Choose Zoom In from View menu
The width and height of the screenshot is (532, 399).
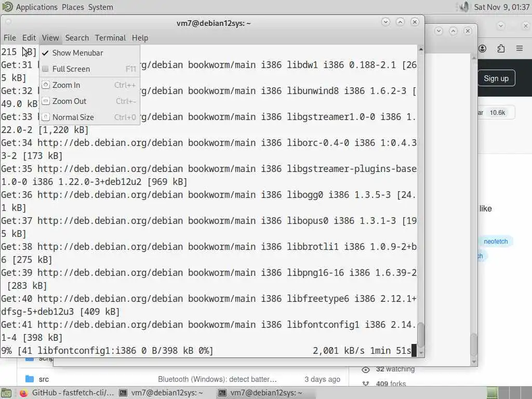(89, 85)
